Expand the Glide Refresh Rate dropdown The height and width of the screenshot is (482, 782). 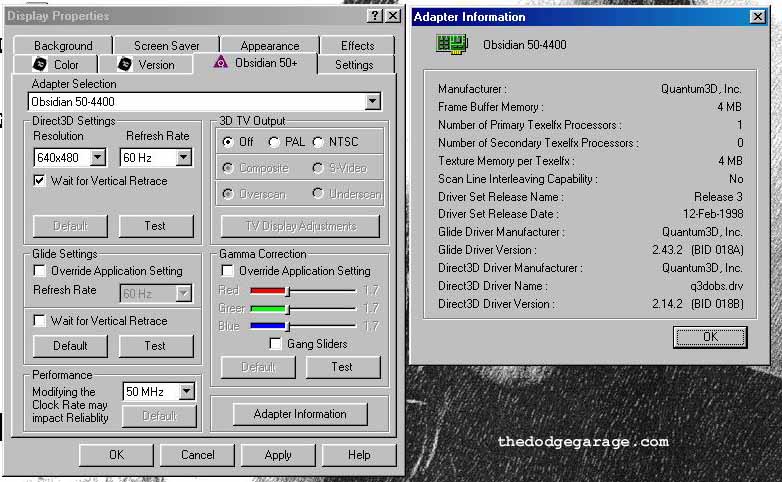[x=184, y=293]
